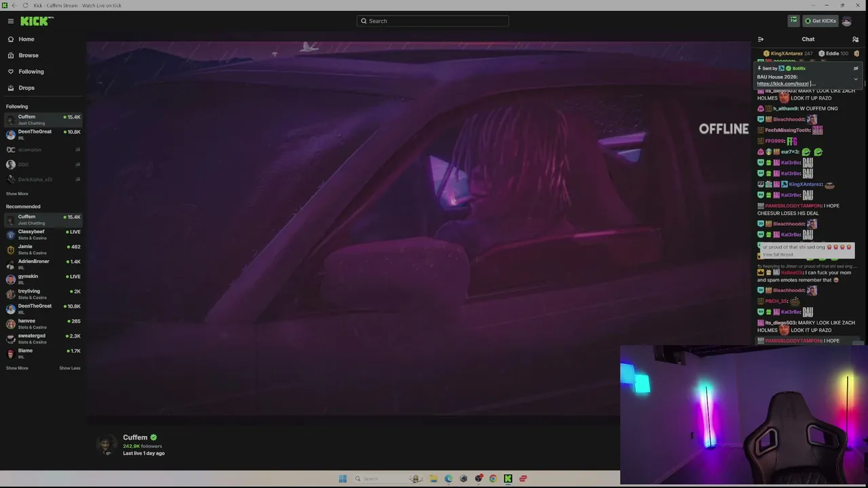This screenshot has height=488, width=868.
Task: Open Jamie recommended channel
Action: pos(43,249)
